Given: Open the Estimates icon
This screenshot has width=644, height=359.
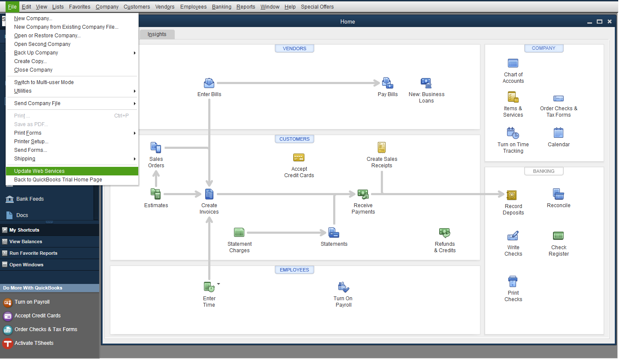Looking at the screenshot, I should [x=156, y=194].
